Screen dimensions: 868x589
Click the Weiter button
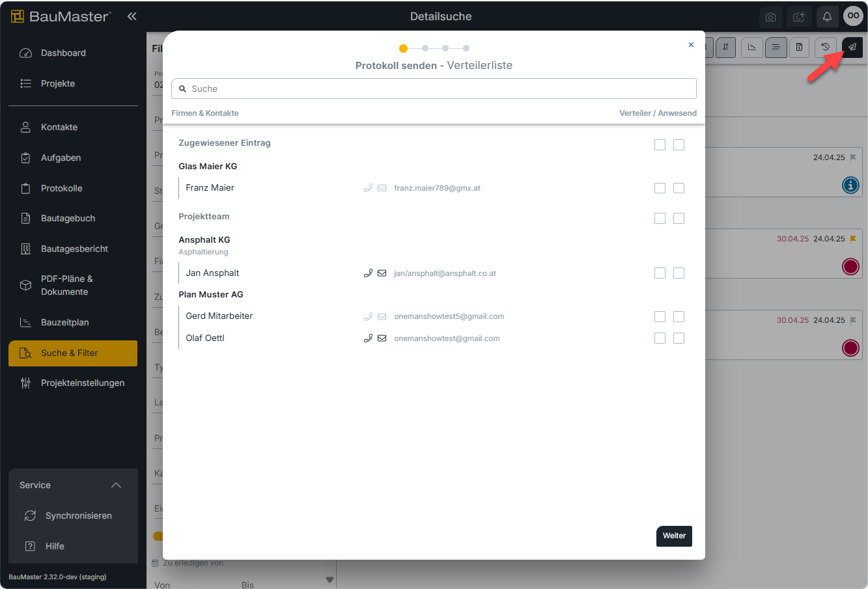(x=674, y=536)
